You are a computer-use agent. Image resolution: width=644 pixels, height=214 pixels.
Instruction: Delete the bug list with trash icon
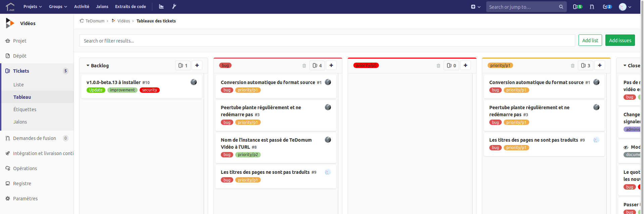pos(304,66)
